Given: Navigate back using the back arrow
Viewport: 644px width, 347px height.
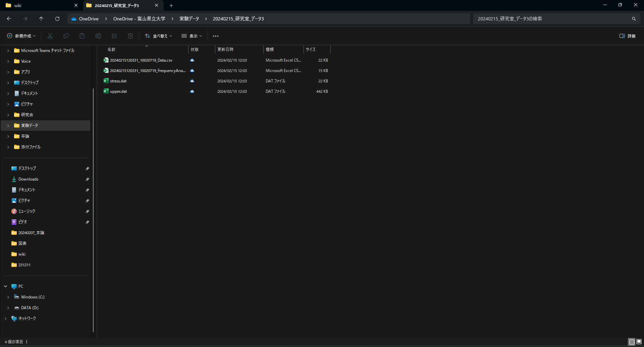Looking at the screenshot, I should [x=9, y=19].
